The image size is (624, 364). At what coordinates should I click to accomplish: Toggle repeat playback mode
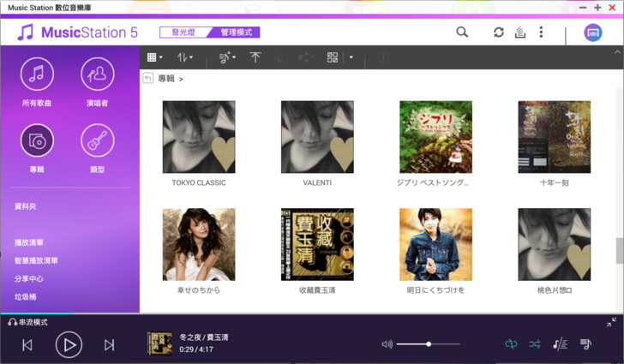(511, 344)
